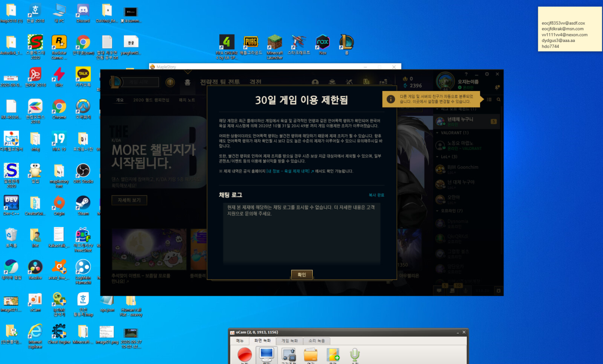The image size is (603, 364).
Task: Click oCam resize region icon
Action: pos(289,355)
